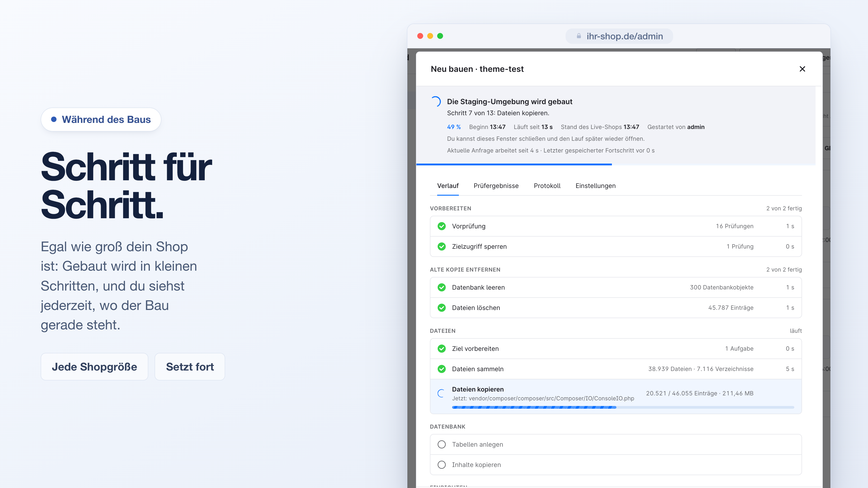Click the Dateien kopieren striped progress bar
Viewport: 868px width, 488px height.
[x=623, y=408]
